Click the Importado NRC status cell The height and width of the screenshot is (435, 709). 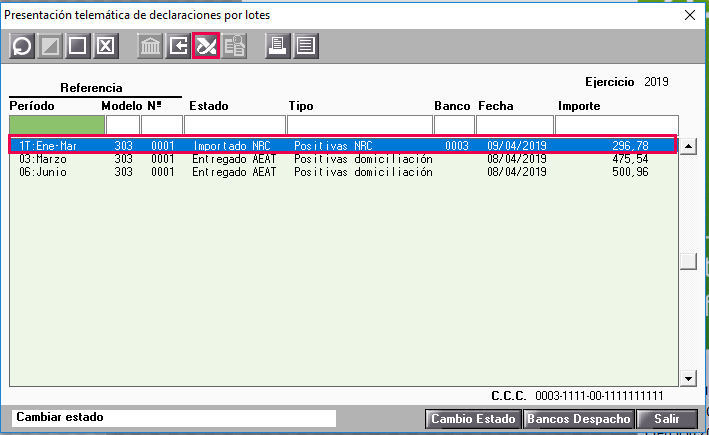[232, 146]
